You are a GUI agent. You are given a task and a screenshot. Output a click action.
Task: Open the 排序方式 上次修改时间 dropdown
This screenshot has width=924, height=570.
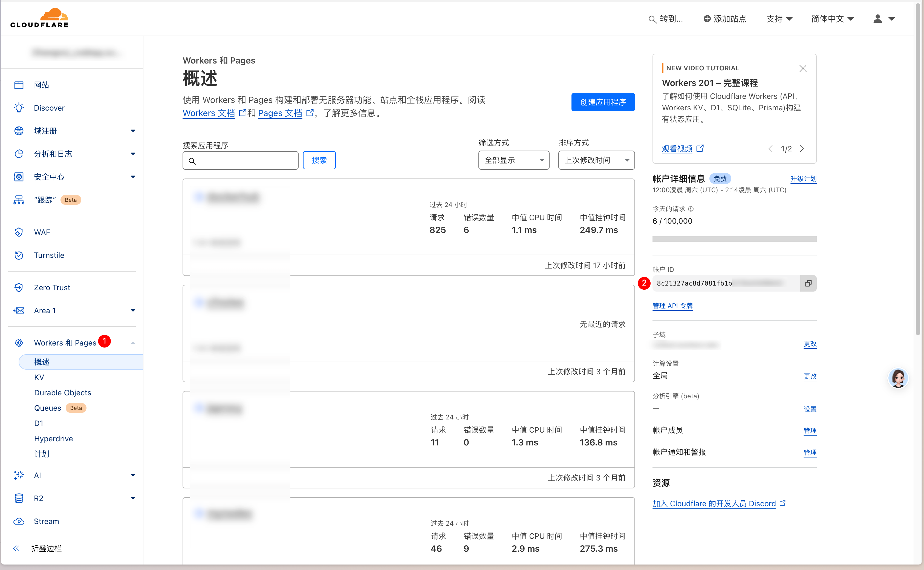(x=596, y=160)
